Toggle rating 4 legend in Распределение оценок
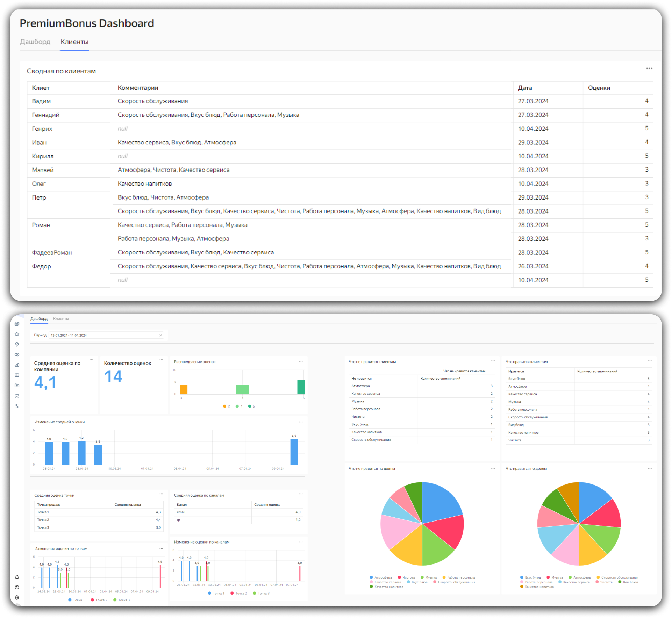 coord(239,406)
